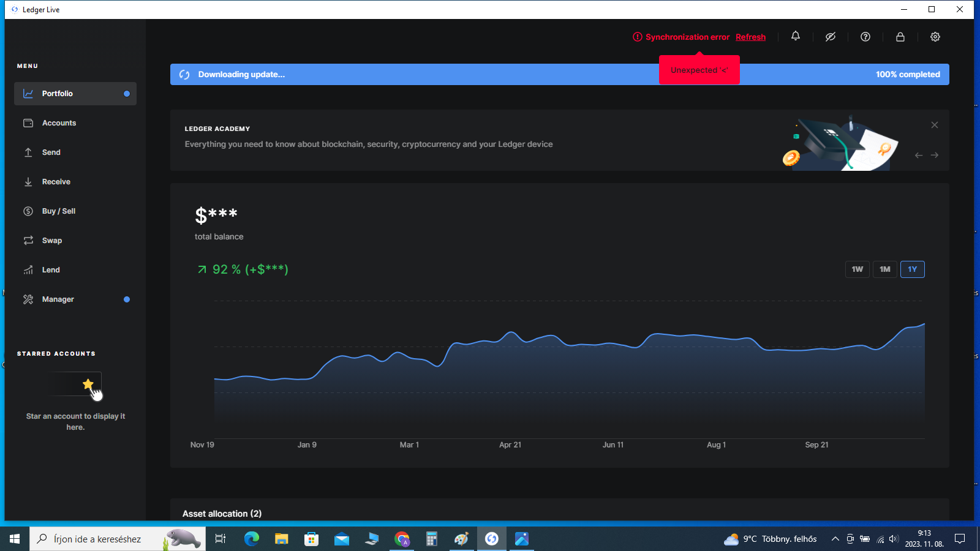Expand hidden system tray icons
The height and width of the screenshot is (551, 980).
[835, 539]
